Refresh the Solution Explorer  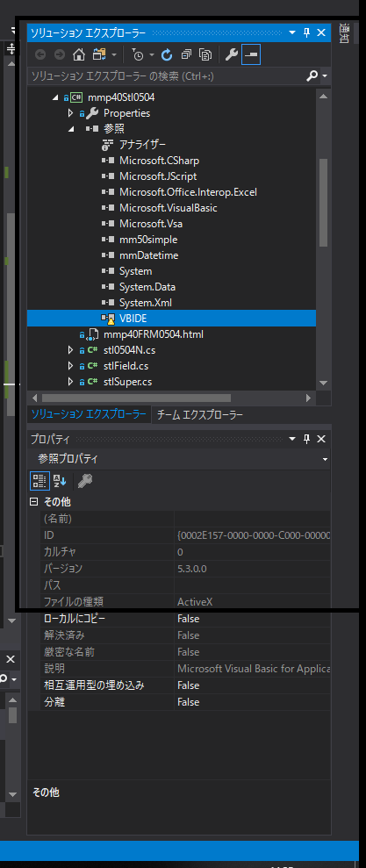pyautogui.click(x=167, y=54)
